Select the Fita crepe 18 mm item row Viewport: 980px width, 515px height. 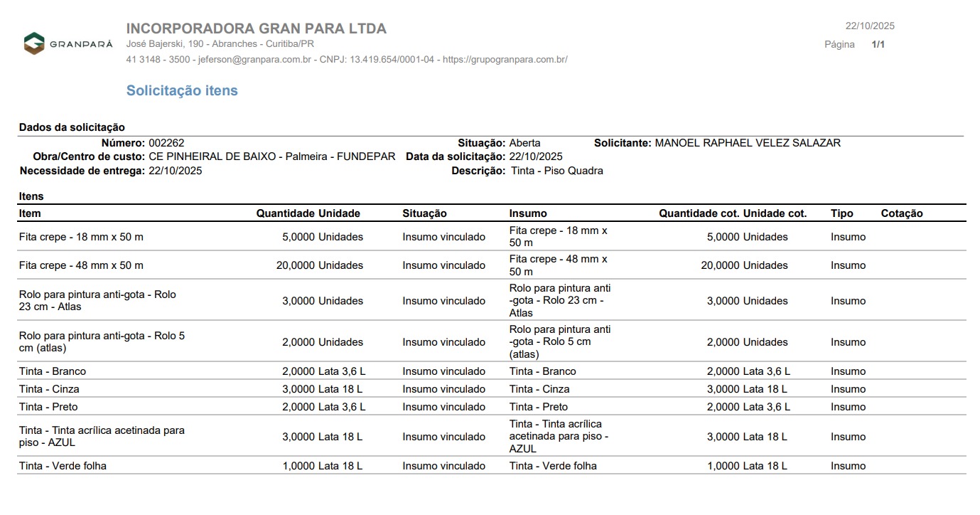[81, 237]
